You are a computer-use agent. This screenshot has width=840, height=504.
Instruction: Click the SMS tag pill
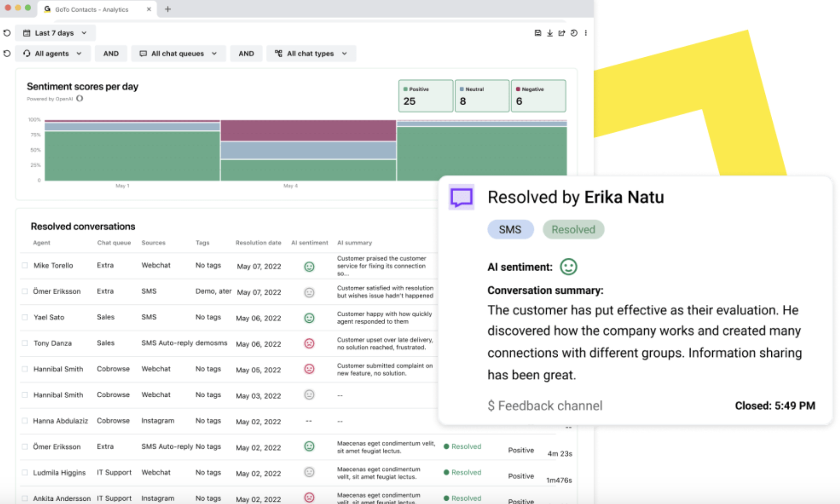(x=510, y=230)
